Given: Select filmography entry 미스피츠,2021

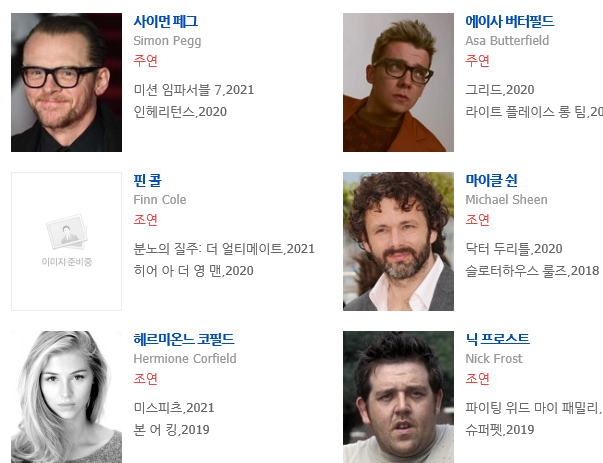Looking at the screenshot, I should (174, 407).
